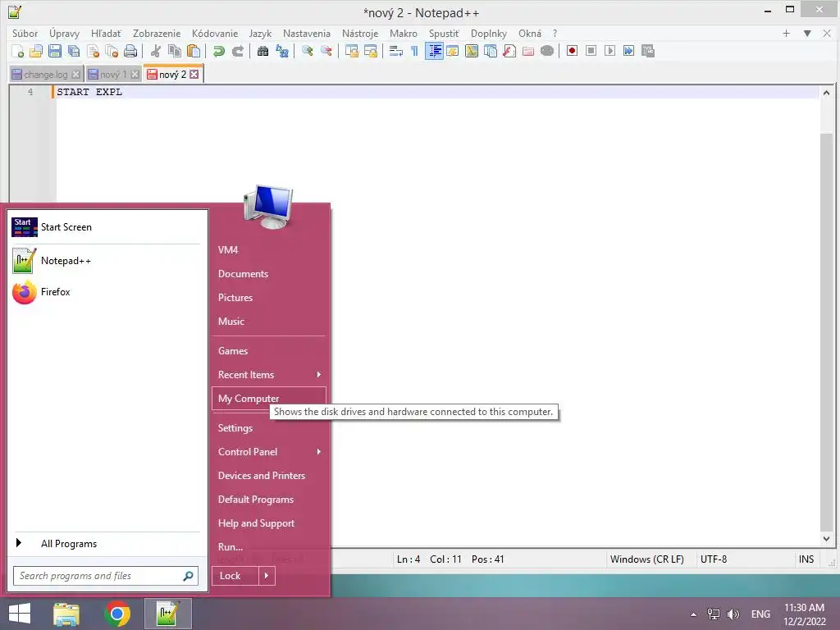
Task: Click the editor scroll up arrow
Action: point(826,93)
